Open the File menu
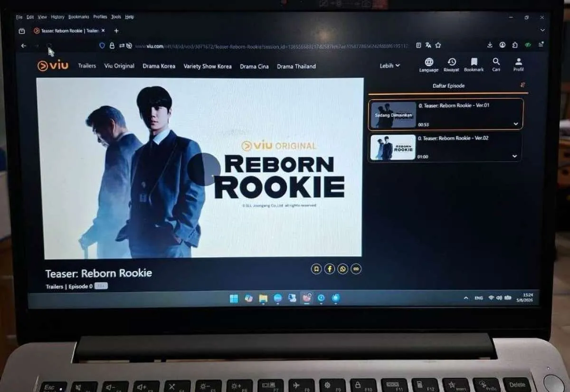The image size is (570, 392). pyautogui.click(x=19, y=17)
